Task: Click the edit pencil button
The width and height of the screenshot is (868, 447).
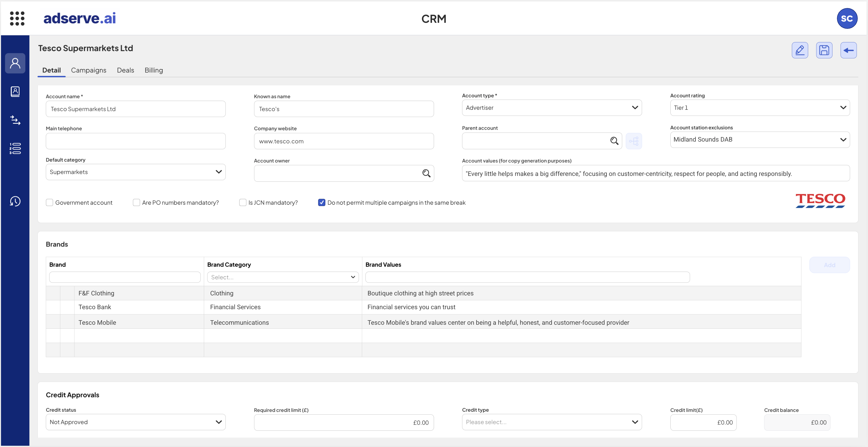Action: coord(800,50)
